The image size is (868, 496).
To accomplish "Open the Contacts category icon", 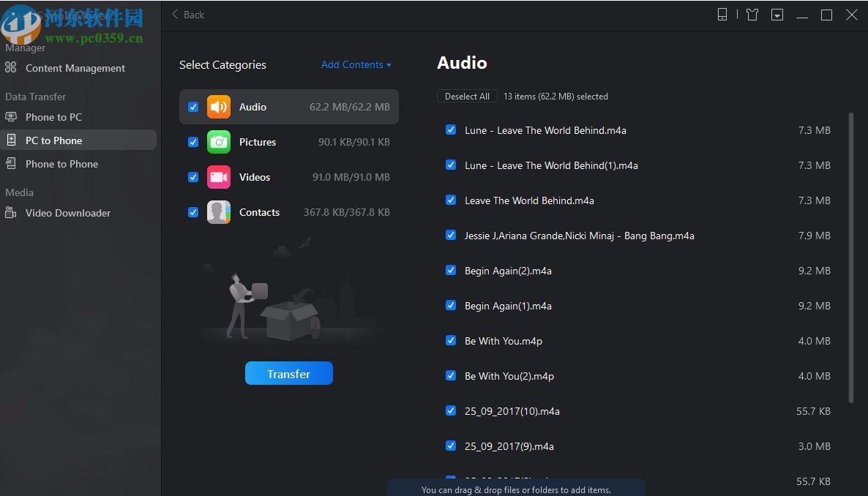I will click(x=219, y=211).
